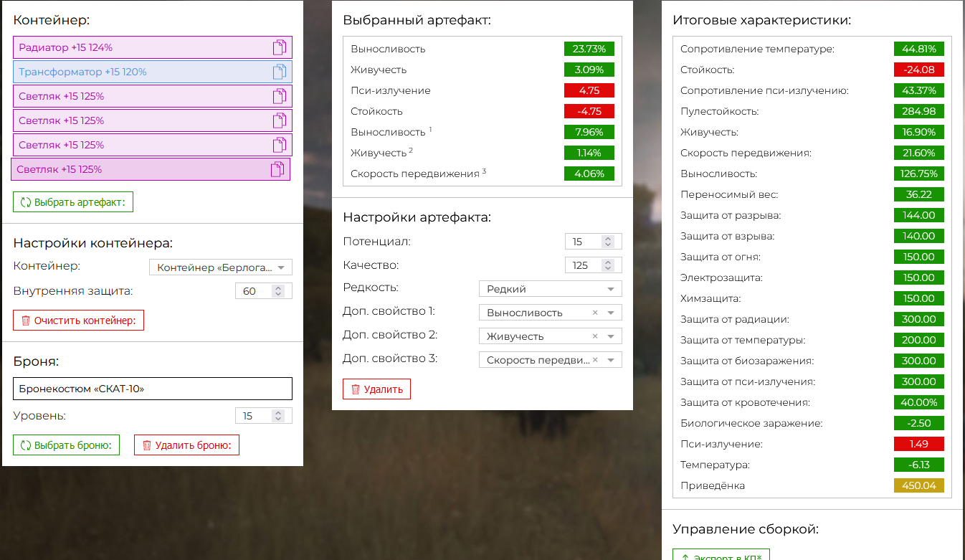The width and height of the screenshot is (965, 560).
Task: Clear the container with Очистить контейнер
Action: [x=78, y=321]
